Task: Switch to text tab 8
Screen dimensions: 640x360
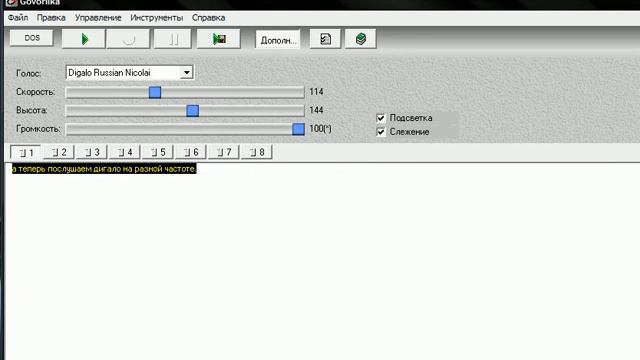Action: click(x=257, y=152)
